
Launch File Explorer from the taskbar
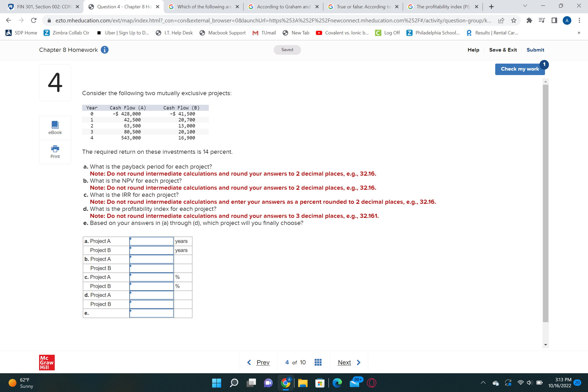[303, 383]
